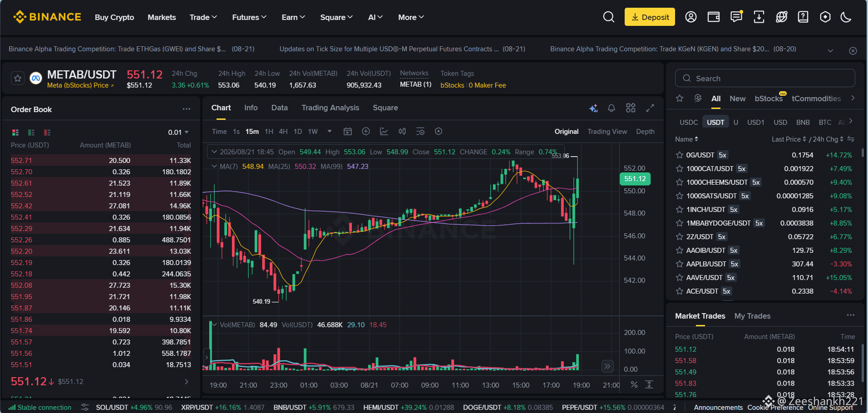Viewport: 868px width, 413px height.
Task: Click the market pair Search field
Action: pos(765,79)
